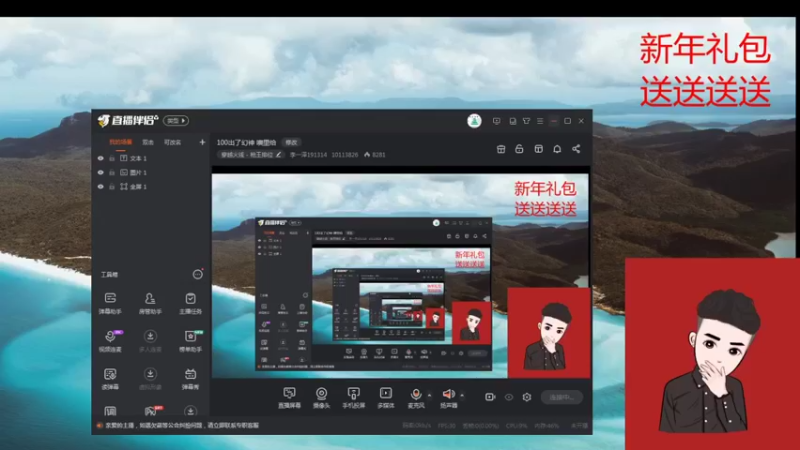This screenshot has height=450, width=800.
Task: Download the 多人连麦 tool
Action: (150, 341)
